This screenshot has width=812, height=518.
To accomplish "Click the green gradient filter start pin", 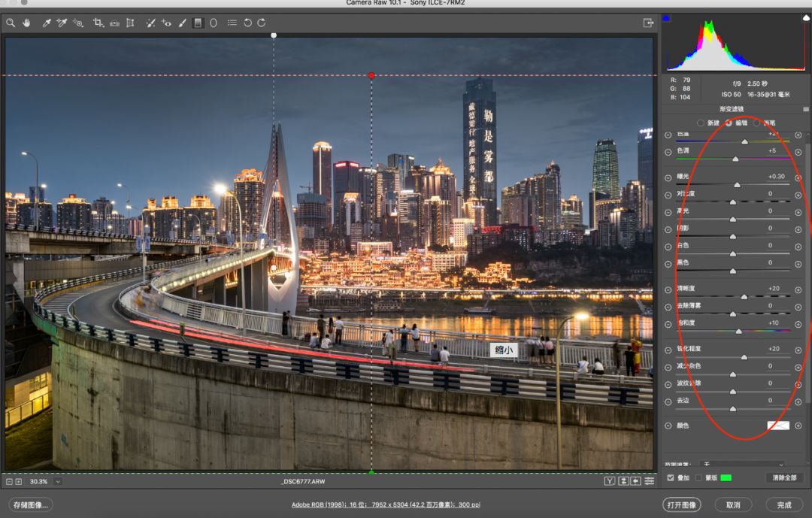I will tap(371, 472).
